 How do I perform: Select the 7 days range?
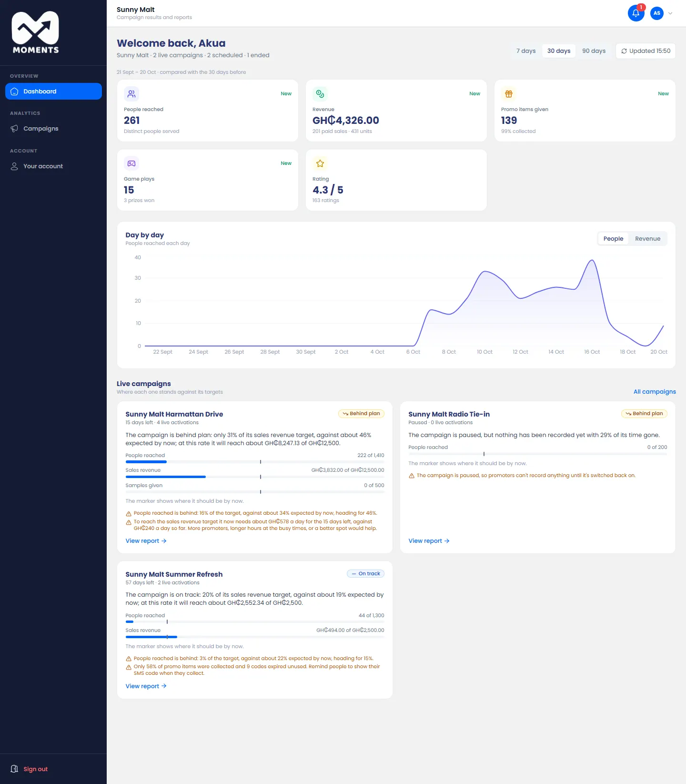pyautogui.click(x=526, y=51)
